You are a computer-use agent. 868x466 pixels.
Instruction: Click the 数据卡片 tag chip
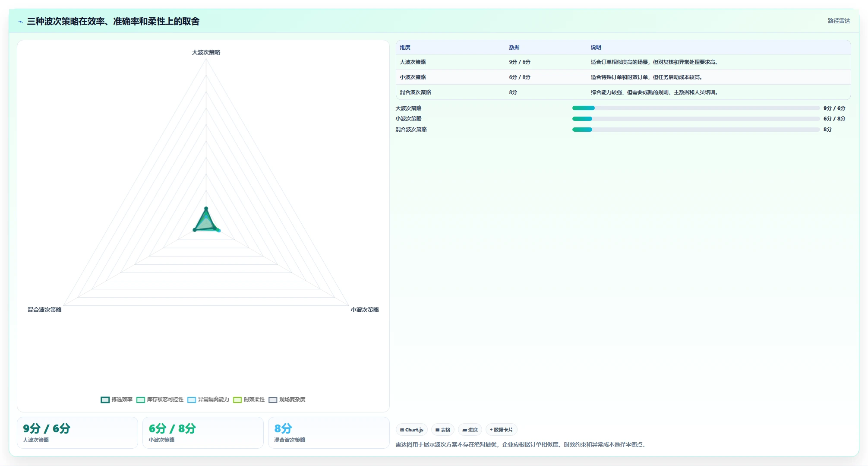coord(501,430)
